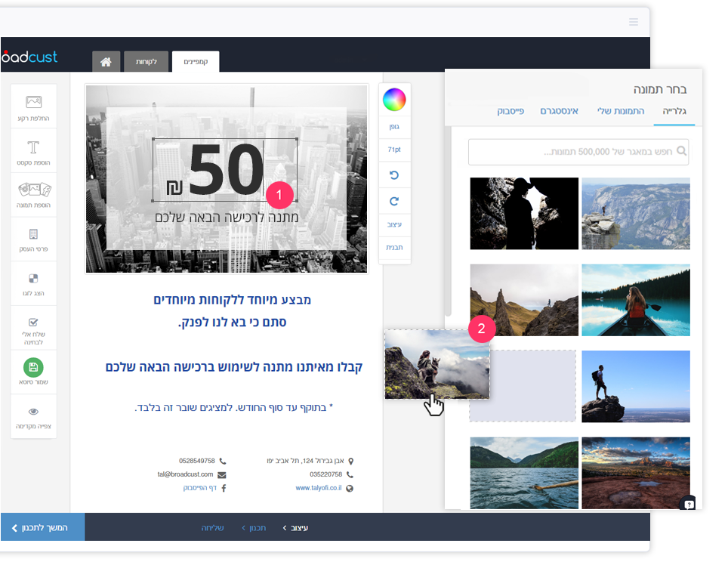
Task: Click the Add Image (הוספת תמונה) icon
Action: (x=33, y=190)
